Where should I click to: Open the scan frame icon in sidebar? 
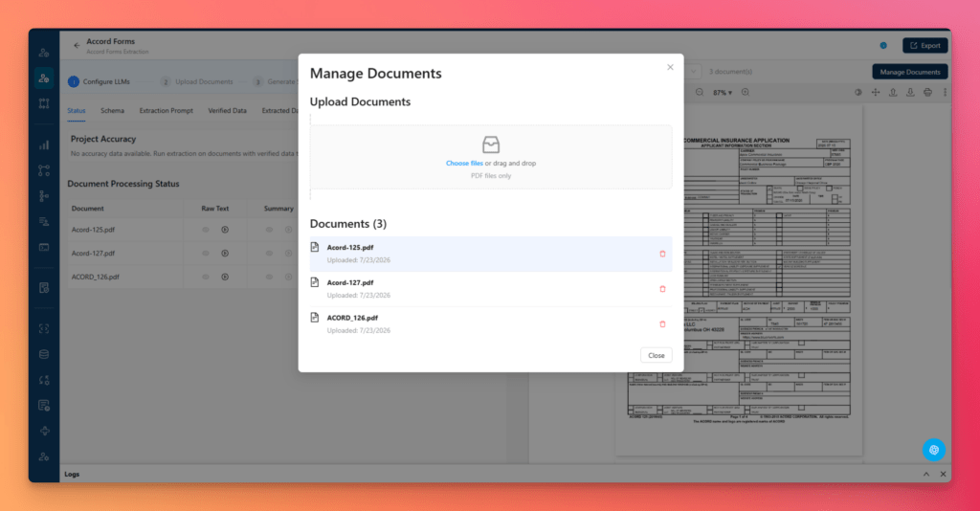[44, 328]
